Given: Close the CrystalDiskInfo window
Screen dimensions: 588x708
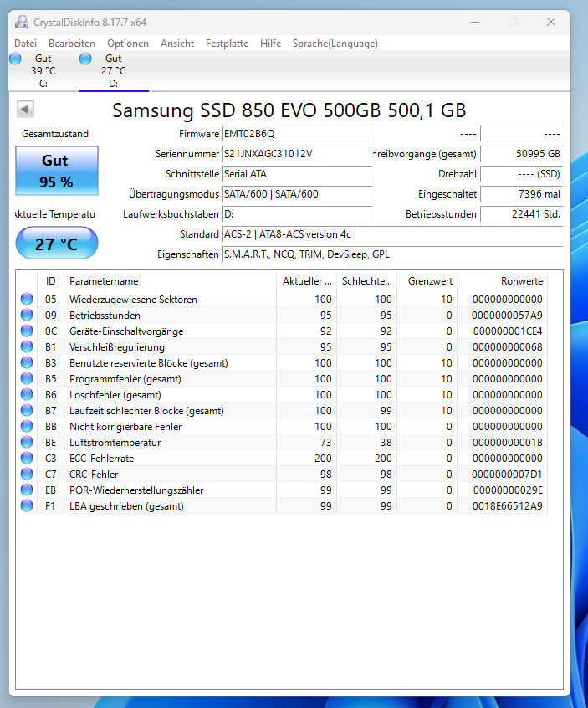Looking at the screenshot, I should click(x=551, y=22).
